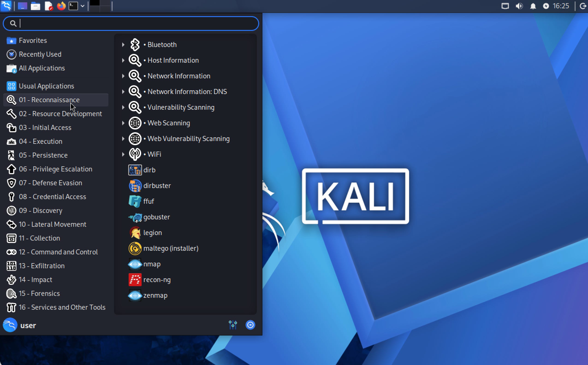This screenshot has width=588, height=365.
Task: Launch dirbuster from the menu
Action: [185, 186]
